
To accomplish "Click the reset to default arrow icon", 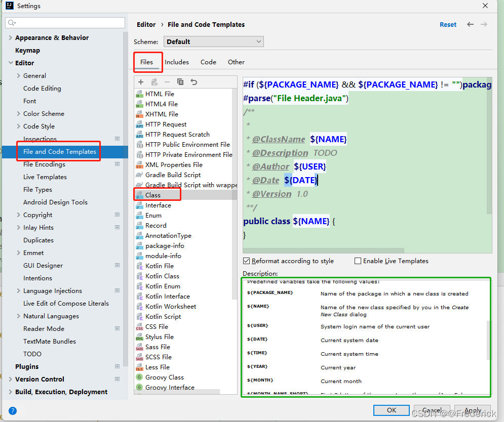I will [x=194, y=82].
